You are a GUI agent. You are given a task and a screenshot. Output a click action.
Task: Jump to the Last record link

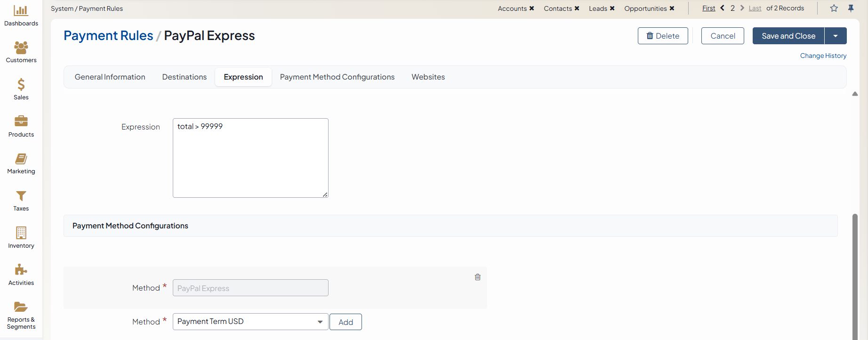tap(755, 8)
